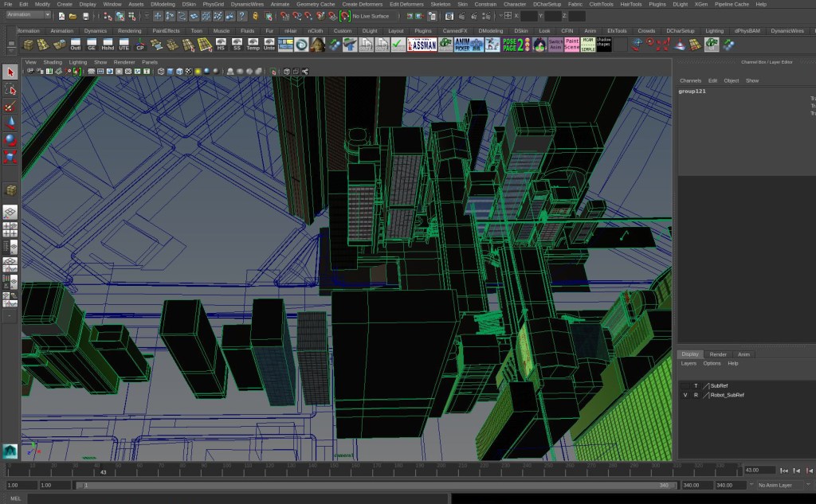816x504 pixels.
Task: Toggle visibility V on Robot_SubRef layer
Action: (685, 395)
